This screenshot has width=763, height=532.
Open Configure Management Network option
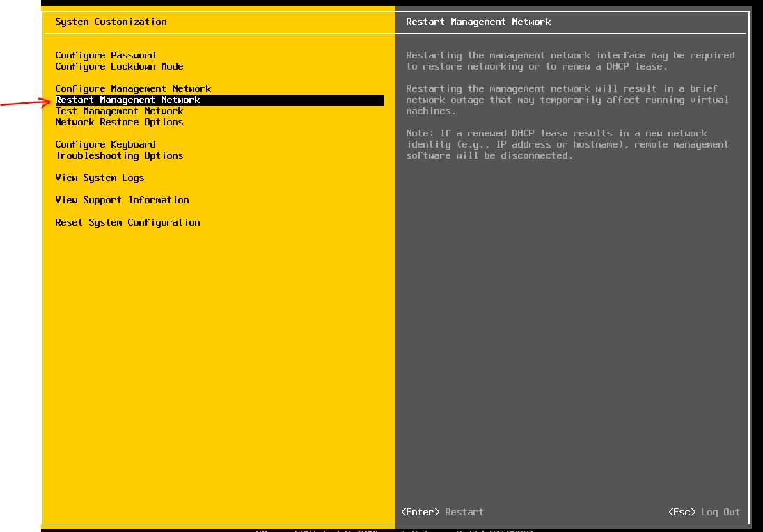click(133, 88)
